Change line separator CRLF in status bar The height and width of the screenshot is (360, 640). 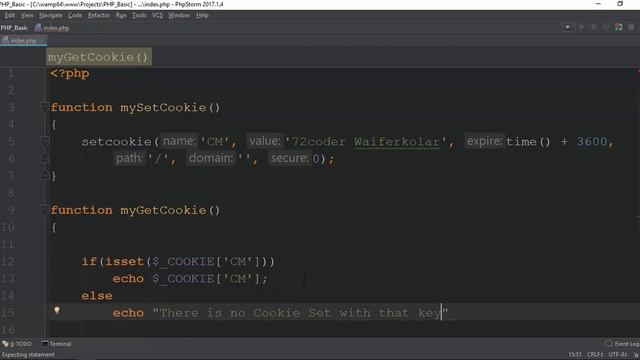point(595,354)
